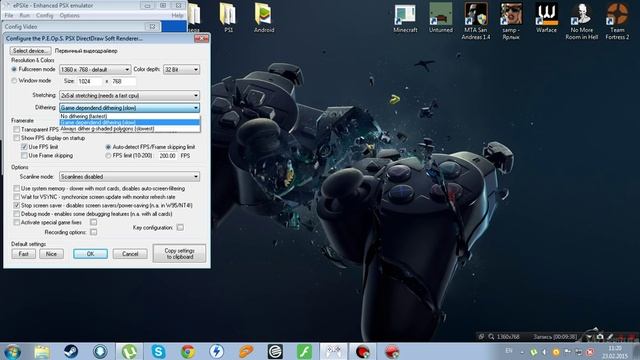
Task: Open the PS1 folder on the desktop
Action: pos(228,17)
